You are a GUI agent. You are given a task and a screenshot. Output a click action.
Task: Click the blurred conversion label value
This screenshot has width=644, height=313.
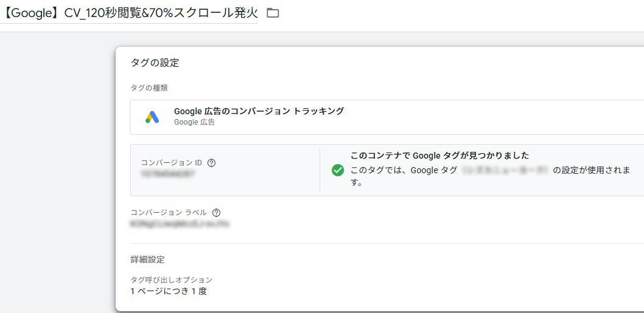[x=180, y=224]
